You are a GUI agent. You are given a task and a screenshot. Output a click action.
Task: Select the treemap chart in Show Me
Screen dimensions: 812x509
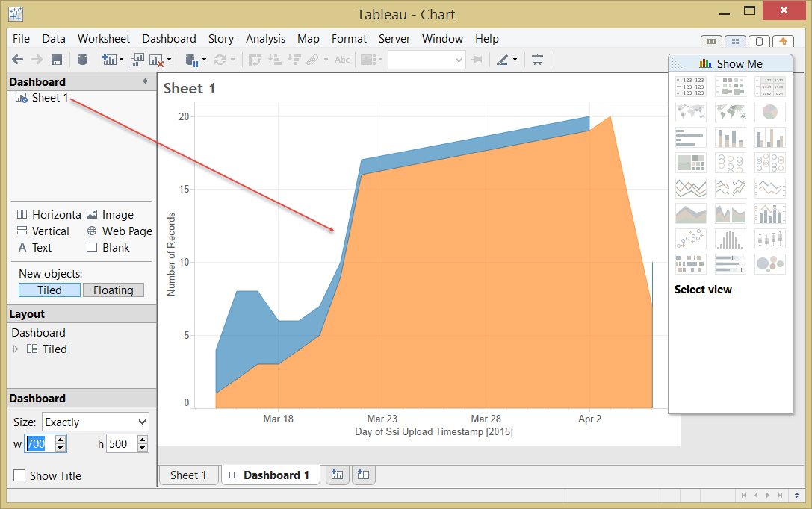(x=691, y=163)
